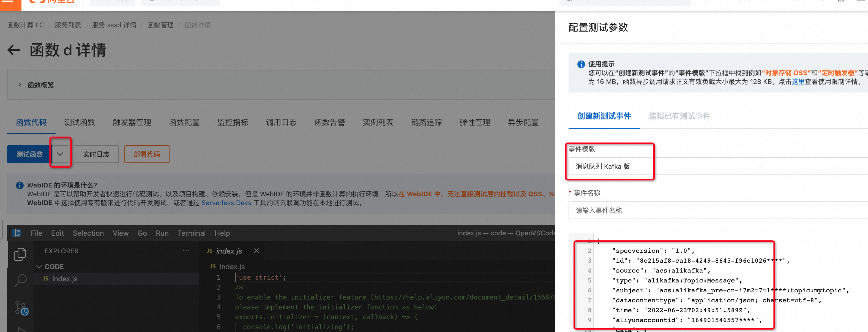Open the WebIDE Help menu
Screen dimensions: 868x332
pos(222,233)
